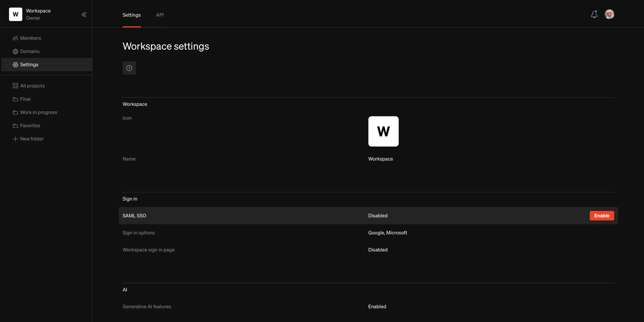Select the Favorites folder icon
This screenshot has height=322, width=644.
tap(15, 125)
